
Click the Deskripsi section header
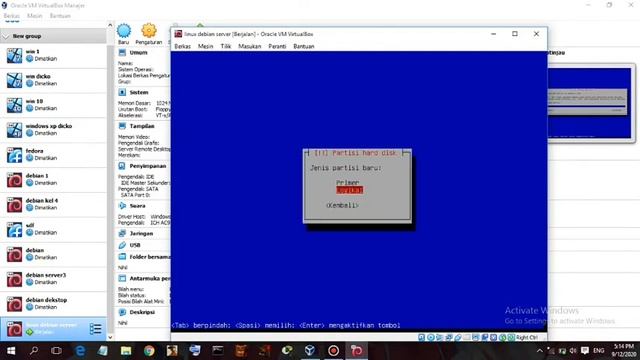pyautogui.click(x=142, y=312)
